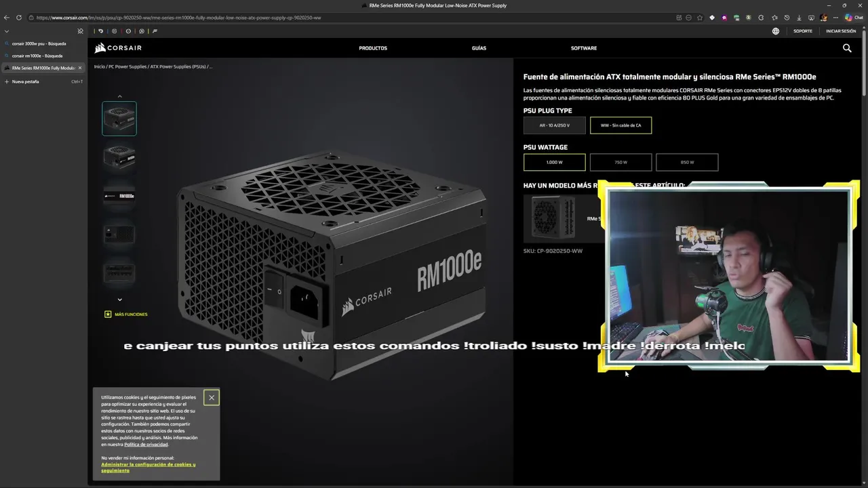
Task: Show more thumbnails with down chevron
Action: pos(119,300)
